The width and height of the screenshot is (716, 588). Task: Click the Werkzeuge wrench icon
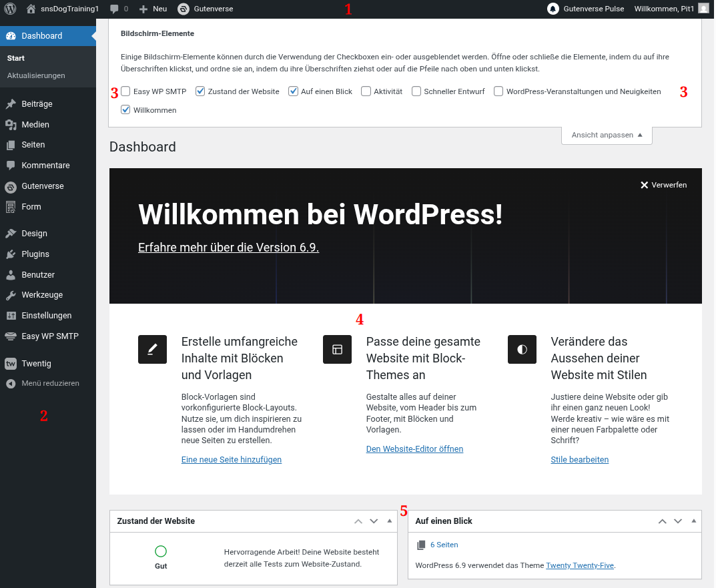tap(11, 296)
